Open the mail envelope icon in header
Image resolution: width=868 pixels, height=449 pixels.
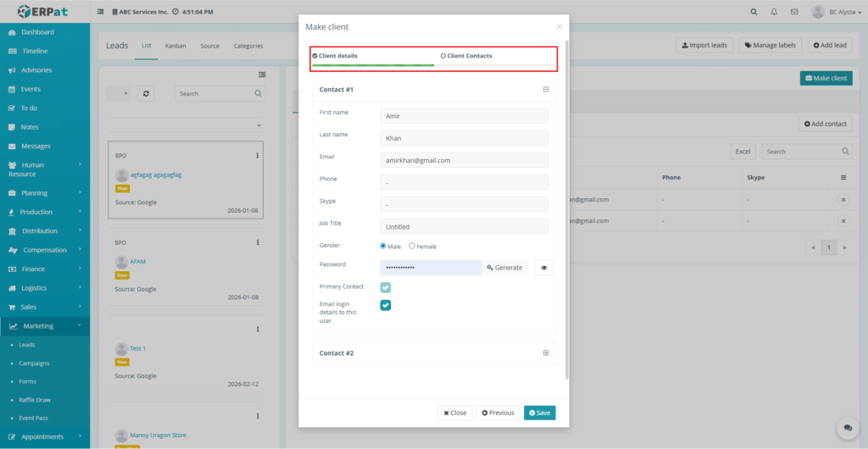click(794, 12)
